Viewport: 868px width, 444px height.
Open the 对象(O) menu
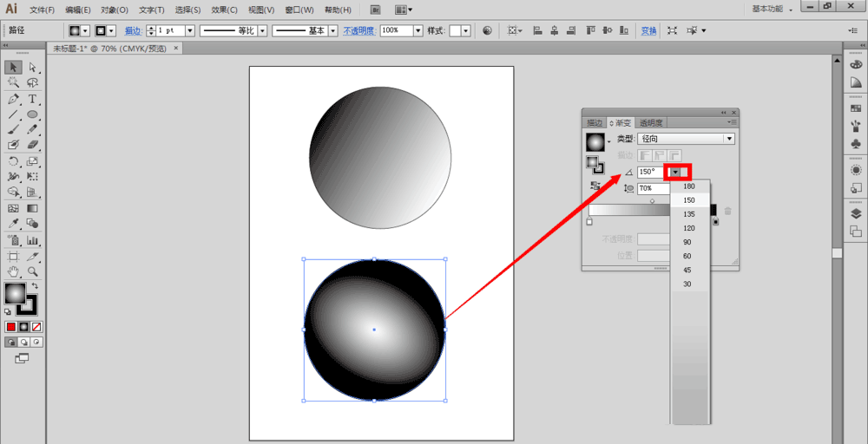point(115,10)
